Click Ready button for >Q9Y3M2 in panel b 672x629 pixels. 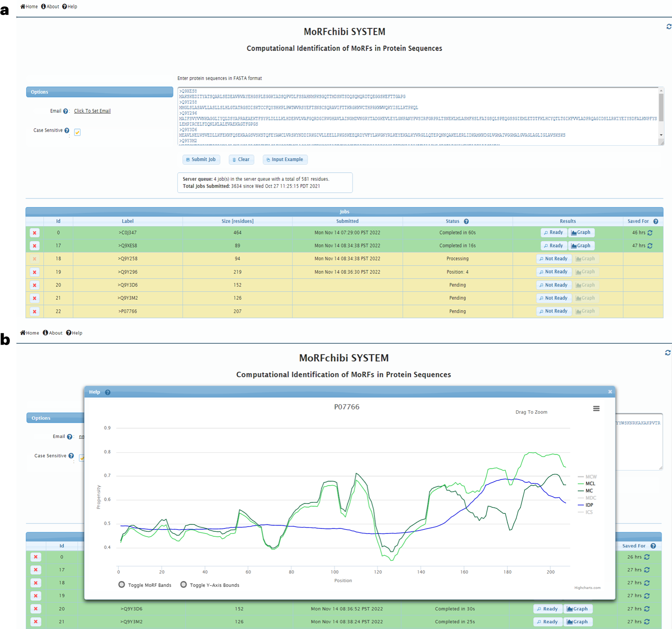tap(548, 622)
